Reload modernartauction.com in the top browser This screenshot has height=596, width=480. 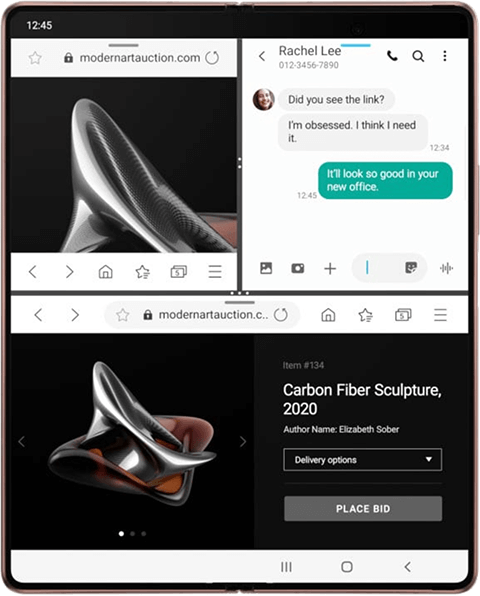212,58
